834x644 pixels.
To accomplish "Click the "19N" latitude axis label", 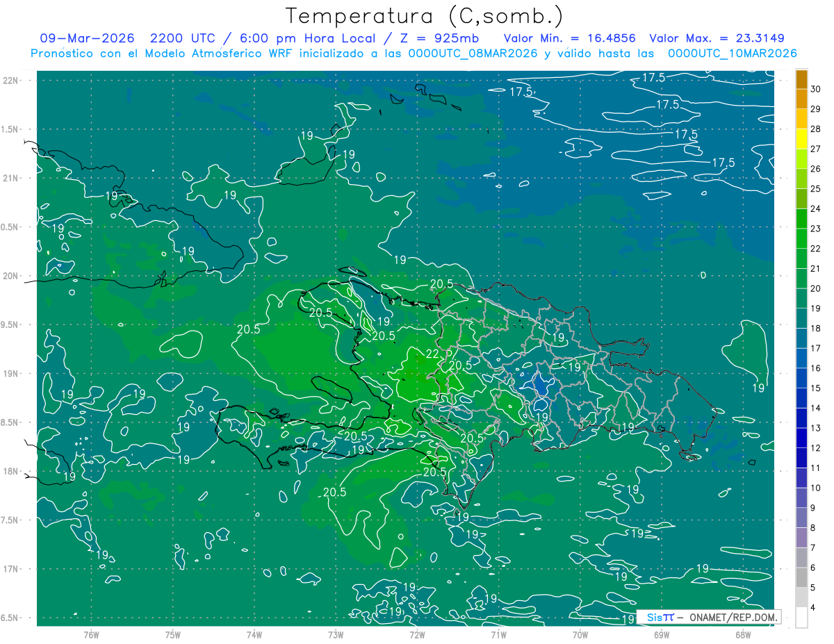I will click(x=9, y=373).
